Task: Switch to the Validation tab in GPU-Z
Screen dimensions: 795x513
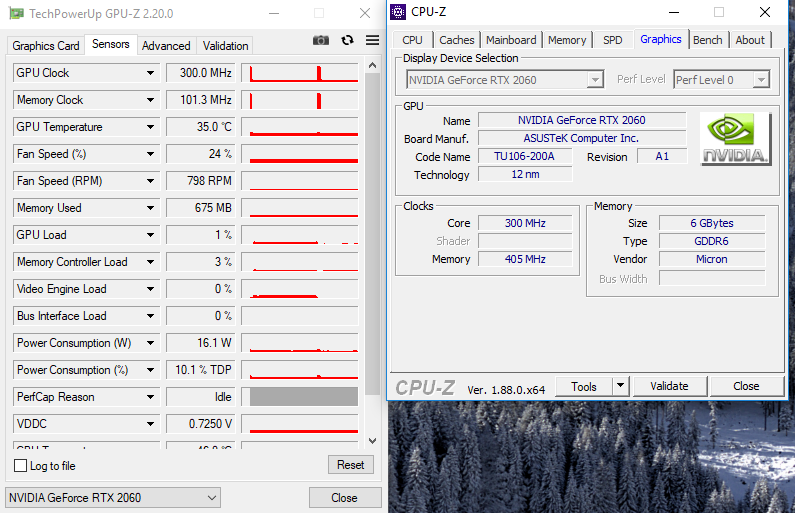Action: pos(225,46)
